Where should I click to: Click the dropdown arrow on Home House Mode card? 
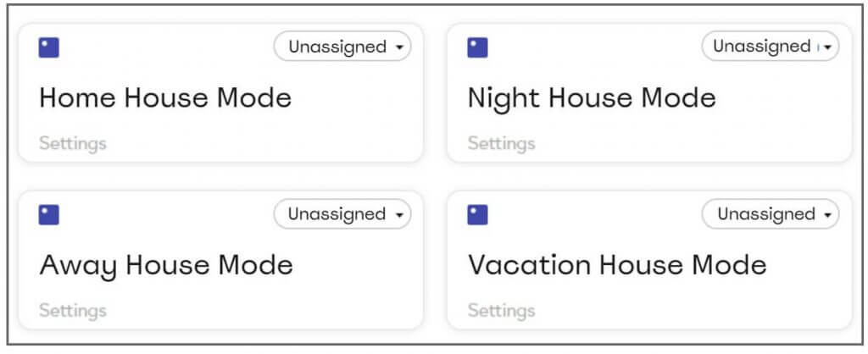click(399, 47)
